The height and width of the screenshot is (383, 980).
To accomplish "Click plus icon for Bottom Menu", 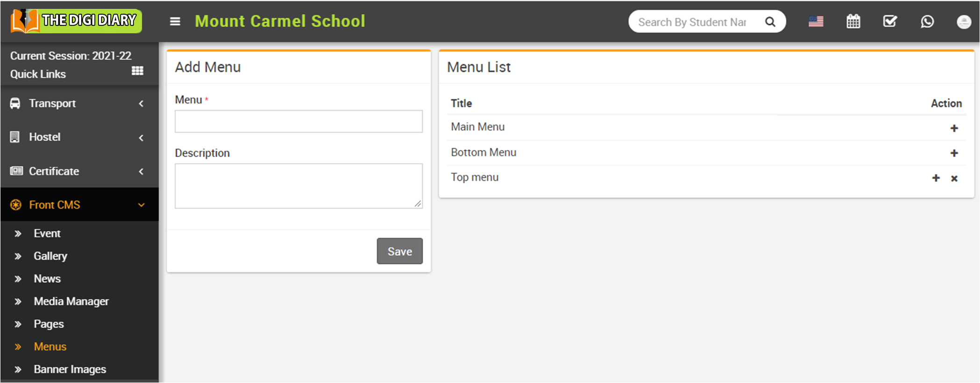I will [954, 153].
